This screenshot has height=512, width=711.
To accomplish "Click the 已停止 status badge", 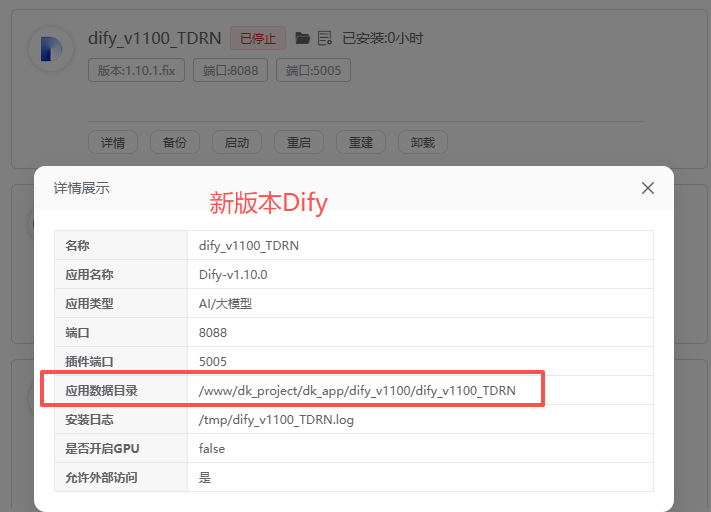I will (x=258, y=39).
